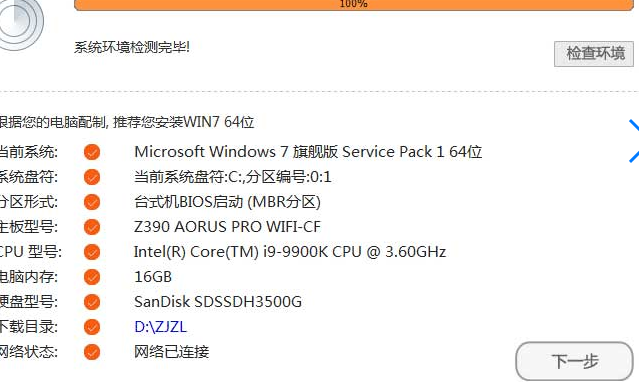
Task: Click the orange check icon beside 下载目录
Action: click(92, 327)
